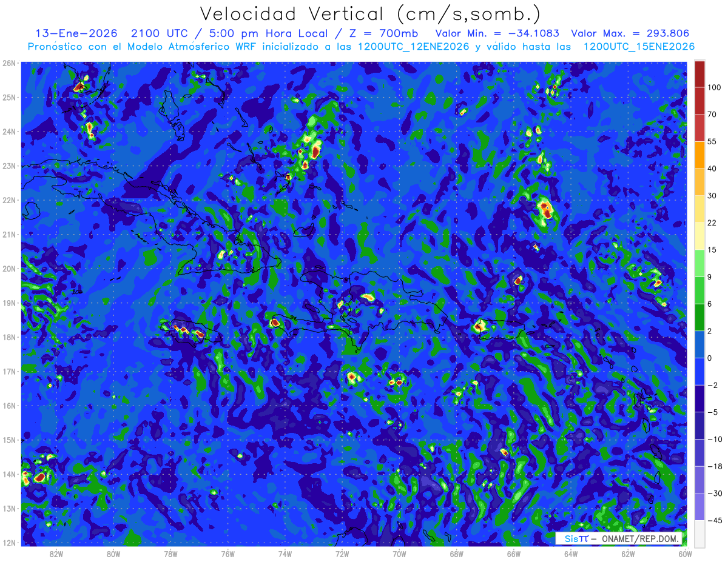This screenshot has height=562, width=728.
Task: Click the latitude label '19N'
Action: click(8, 303)
